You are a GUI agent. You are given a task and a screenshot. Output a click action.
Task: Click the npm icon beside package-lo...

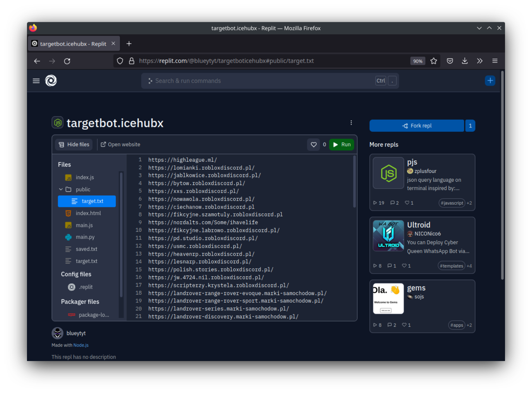pos(72,315)
